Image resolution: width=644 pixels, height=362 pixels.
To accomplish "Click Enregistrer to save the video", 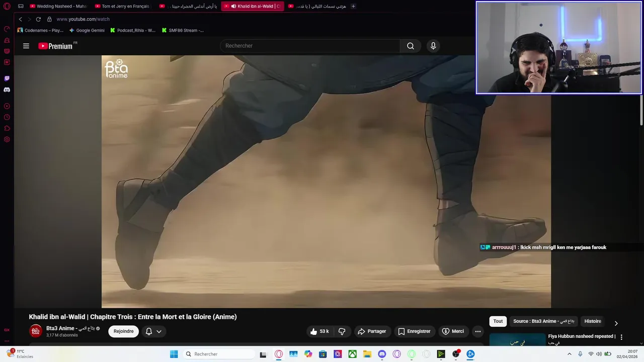I will pyautogui.click(x=414, y=331).
